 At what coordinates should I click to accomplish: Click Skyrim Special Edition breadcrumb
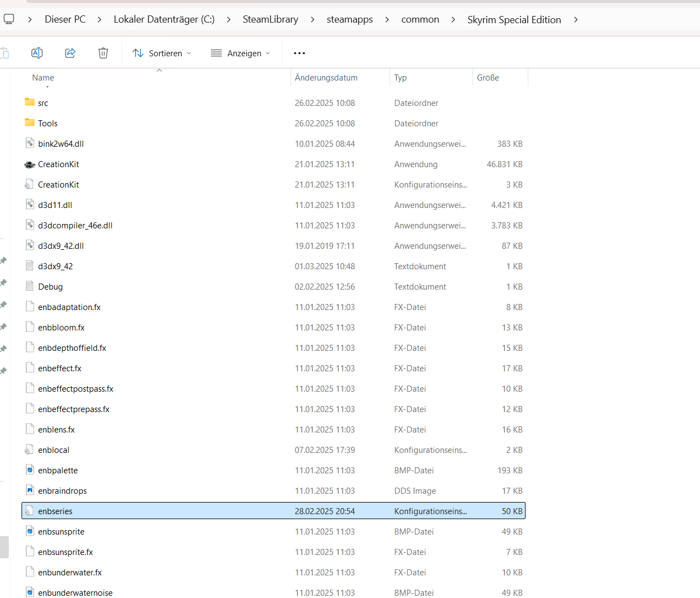(x=514, y=19)
